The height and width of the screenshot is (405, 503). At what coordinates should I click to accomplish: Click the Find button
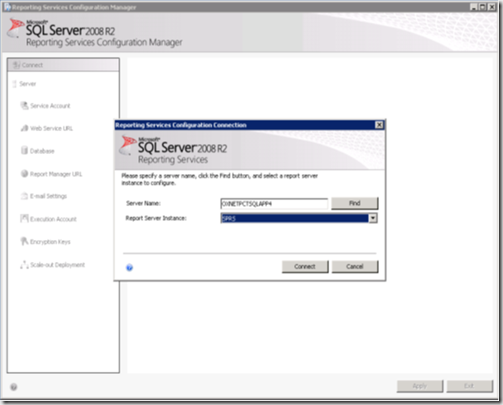(x=355, y=203)
